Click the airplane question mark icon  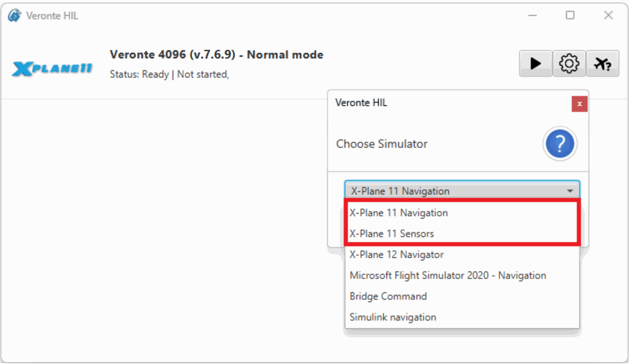[x=602, y=64]
